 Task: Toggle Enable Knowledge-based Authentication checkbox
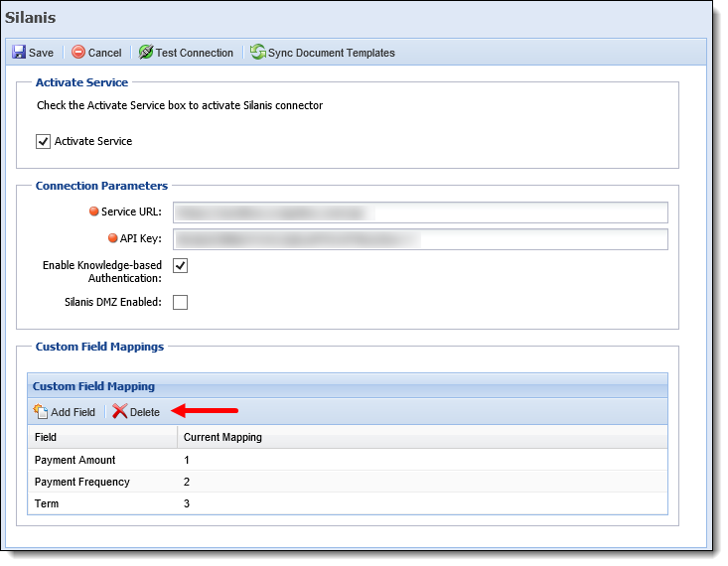[180, 266]
